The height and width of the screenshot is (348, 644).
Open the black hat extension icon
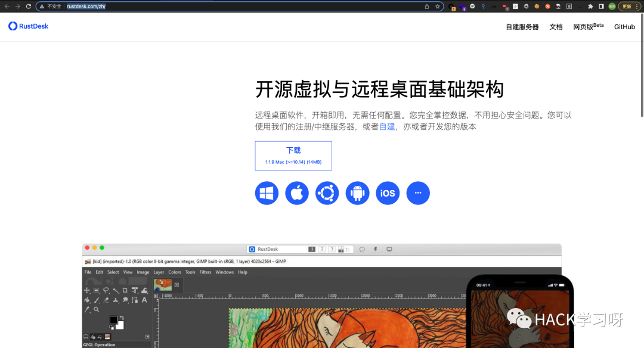[x=494, y=7]
